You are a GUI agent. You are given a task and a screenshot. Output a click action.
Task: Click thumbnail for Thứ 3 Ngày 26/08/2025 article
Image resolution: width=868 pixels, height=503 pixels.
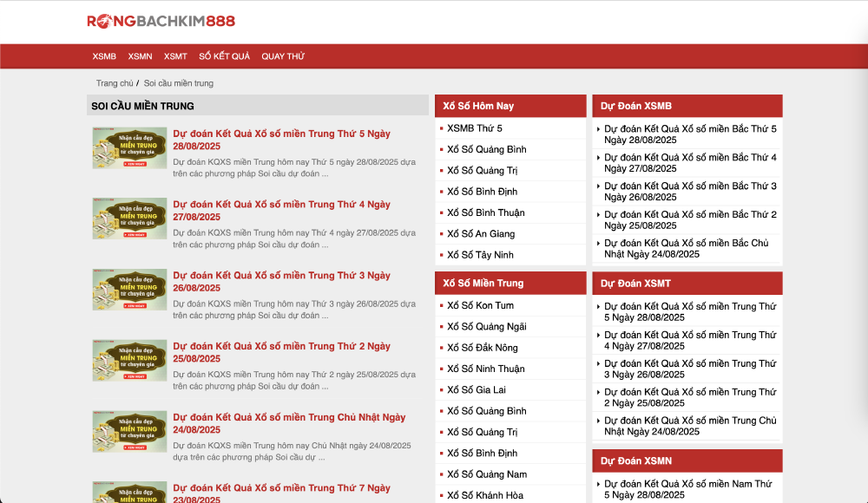[x=129, y=290]
